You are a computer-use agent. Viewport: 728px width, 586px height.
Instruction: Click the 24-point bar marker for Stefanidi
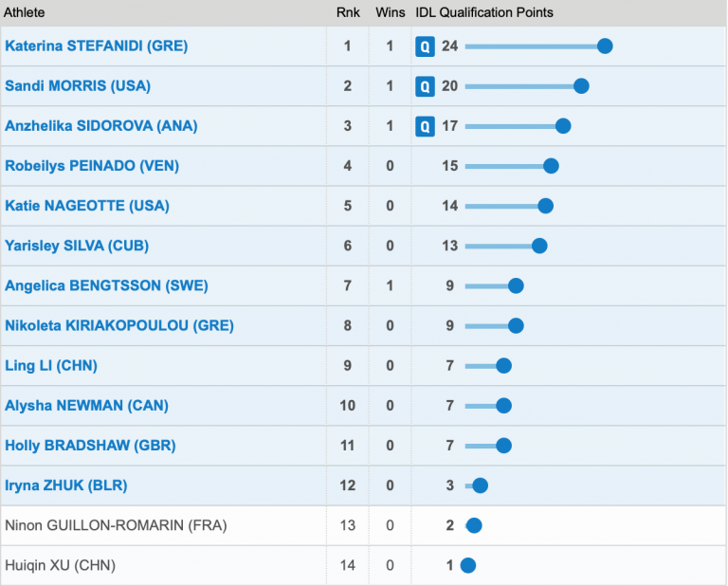(x=605, y=46)
